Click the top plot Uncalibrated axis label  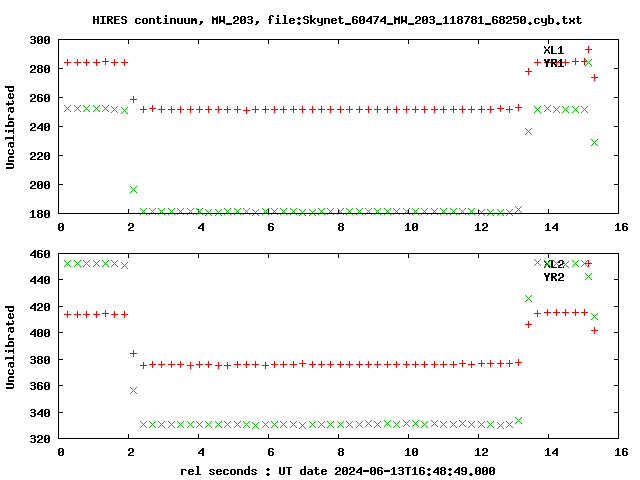(x=10, y=127)
